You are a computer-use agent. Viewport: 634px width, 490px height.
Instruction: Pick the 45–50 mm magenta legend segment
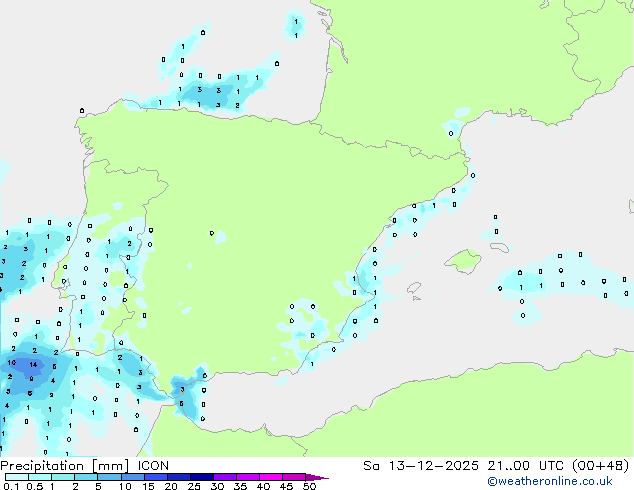[294, 477]
